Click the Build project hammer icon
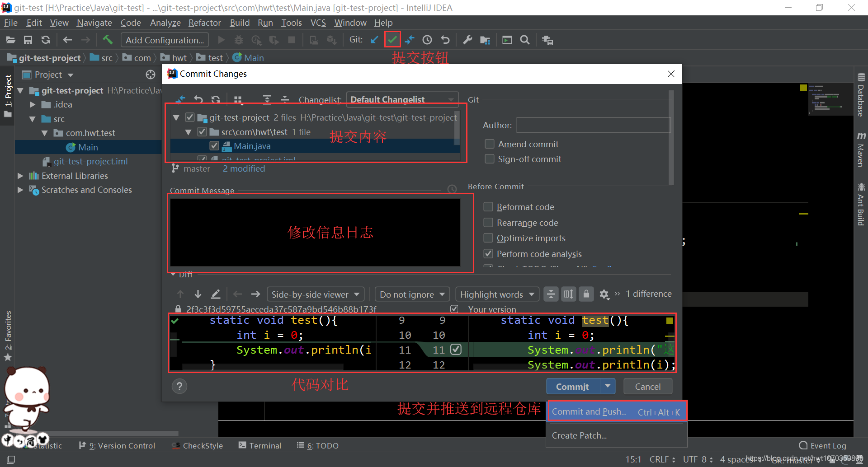The width and height of the screenshot is (868, 467). pos(108,40)
